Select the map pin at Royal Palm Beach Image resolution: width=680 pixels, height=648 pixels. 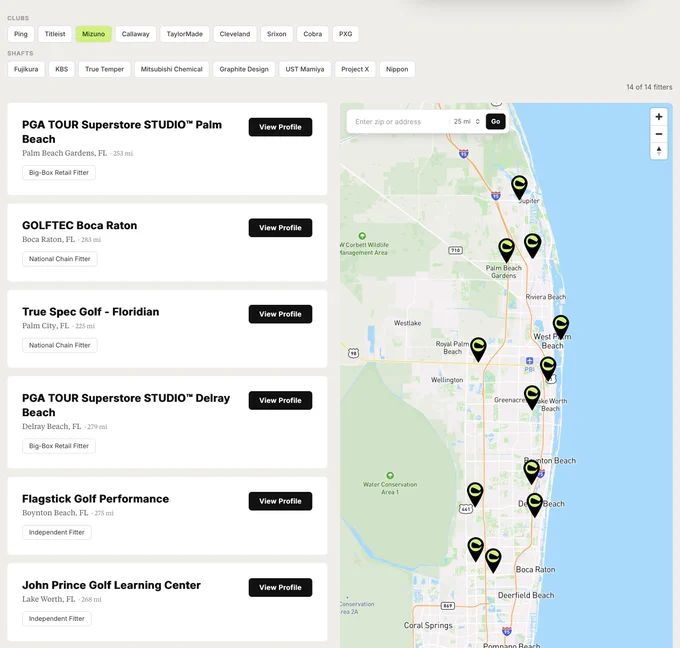478,350
